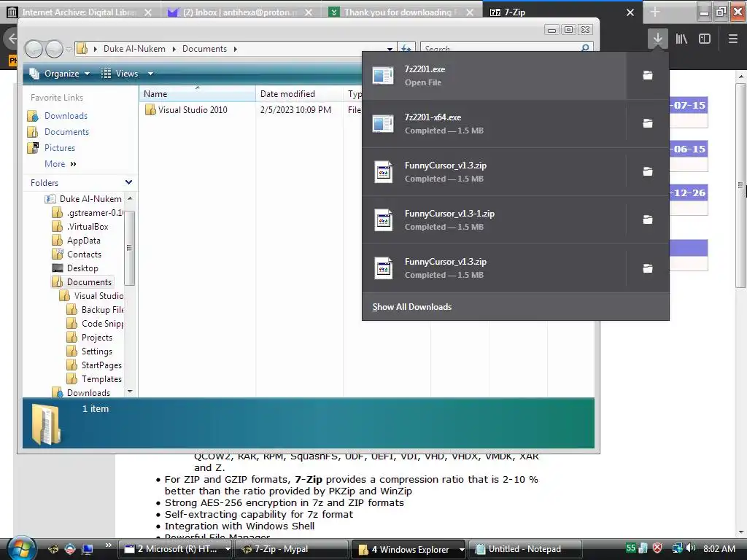Sort by Date modified column header
Viewport: 747px width, 560px height.
[299, 94]
